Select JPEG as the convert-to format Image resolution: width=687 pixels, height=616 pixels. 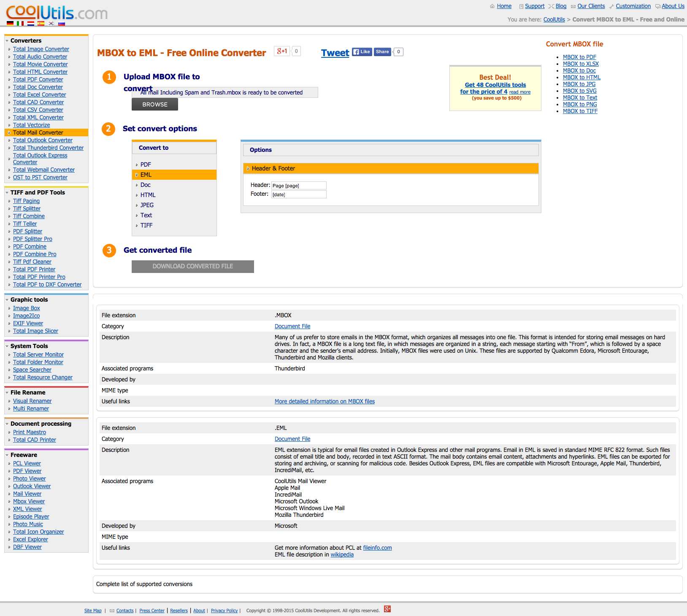pos(174,205)
